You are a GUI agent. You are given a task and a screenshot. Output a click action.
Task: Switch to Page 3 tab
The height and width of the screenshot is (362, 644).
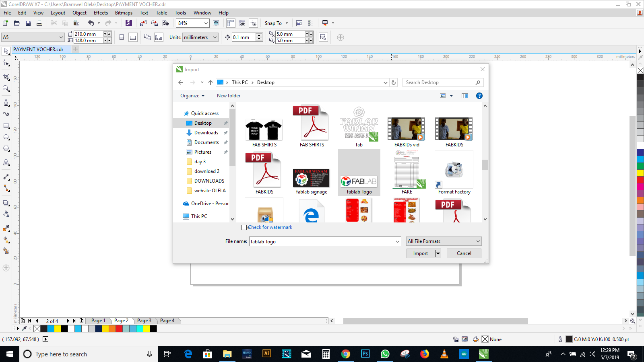(x=144, y=321)
